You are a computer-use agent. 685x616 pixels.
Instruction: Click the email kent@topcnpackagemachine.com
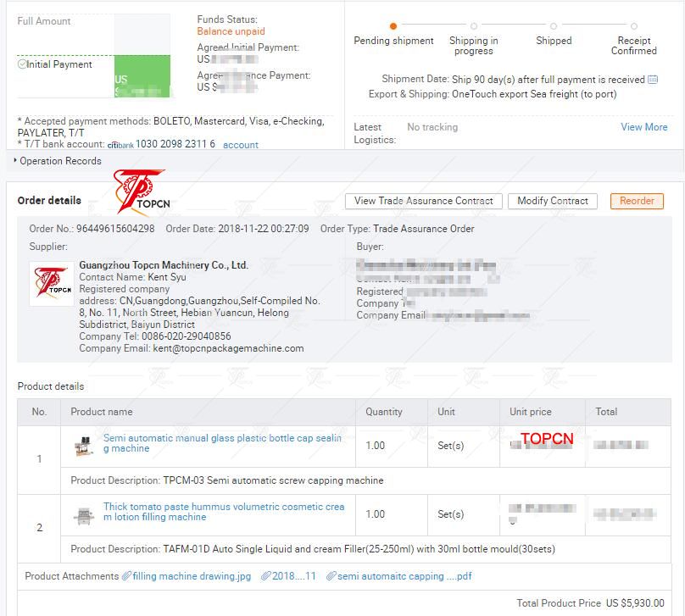228,348
